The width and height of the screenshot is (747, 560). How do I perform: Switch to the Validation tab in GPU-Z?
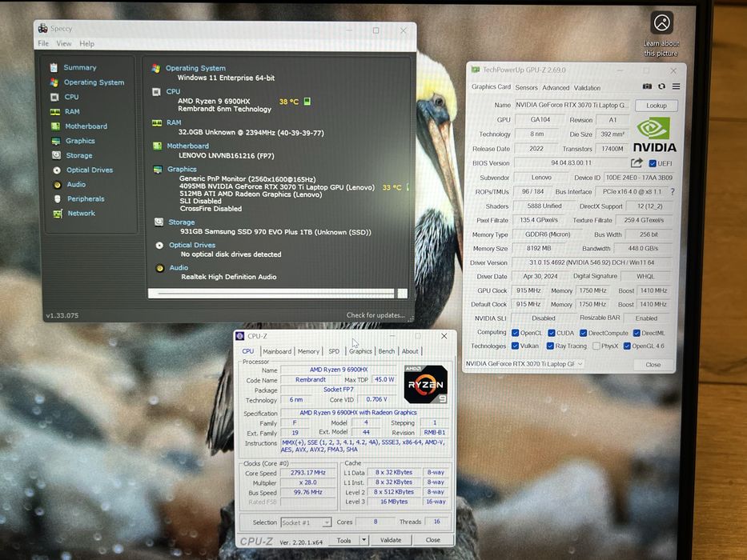pyautogui.click(x=587, y=88)
